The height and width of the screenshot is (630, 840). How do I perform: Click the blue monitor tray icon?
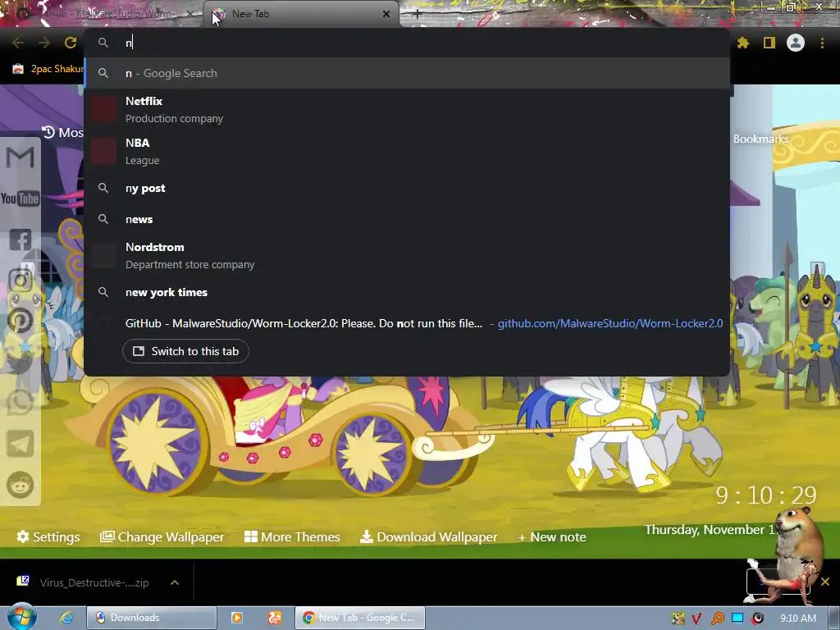pyautogui.click(x=737, y=619)
